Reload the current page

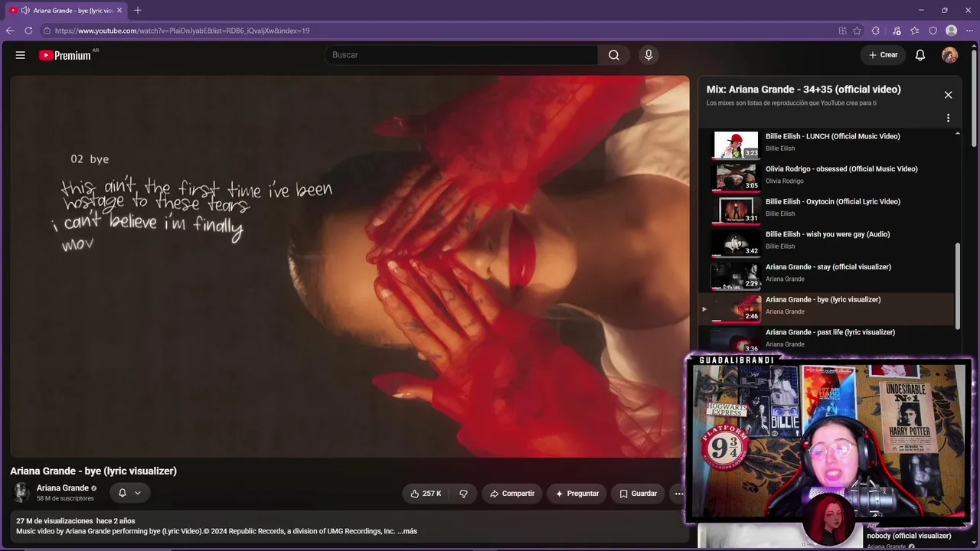(28, 31)
